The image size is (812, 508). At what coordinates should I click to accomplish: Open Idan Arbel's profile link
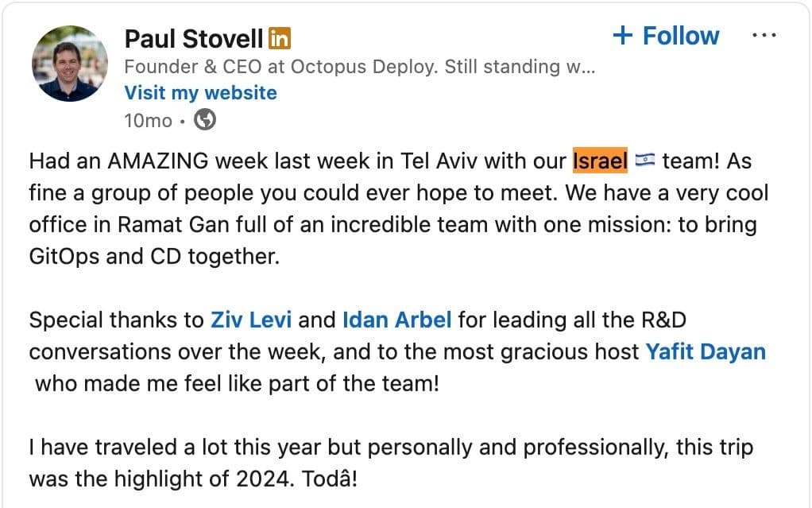coord(395,320)
